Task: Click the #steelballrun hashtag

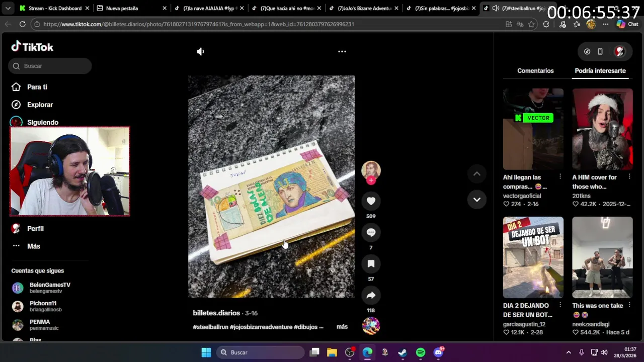Action: click(210, 327)
